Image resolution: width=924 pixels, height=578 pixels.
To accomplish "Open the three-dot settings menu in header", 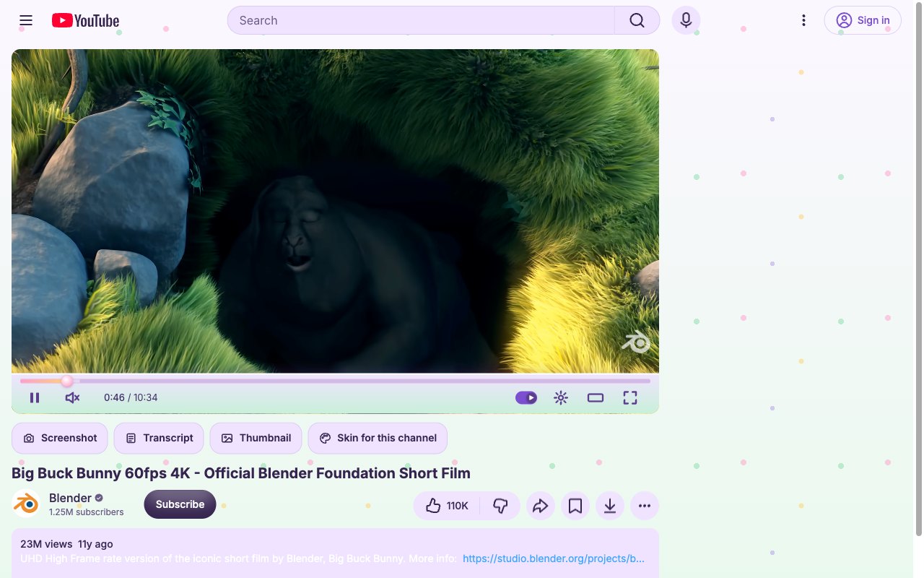I will click(803, 20).
